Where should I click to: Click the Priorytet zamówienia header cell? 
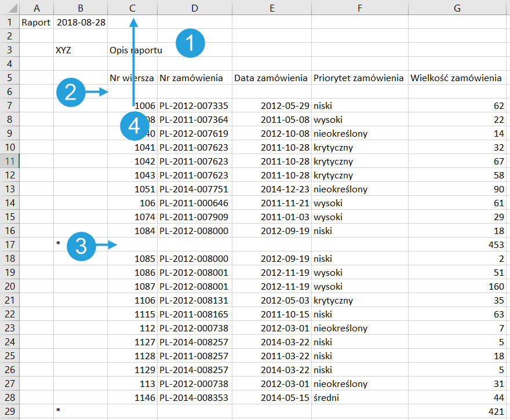point(358,78)
